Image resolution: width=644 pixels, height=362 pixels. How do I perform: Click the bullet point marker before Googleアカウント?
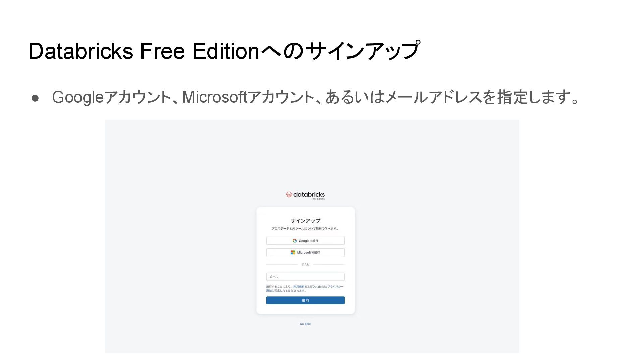click(x=35, y=98)
